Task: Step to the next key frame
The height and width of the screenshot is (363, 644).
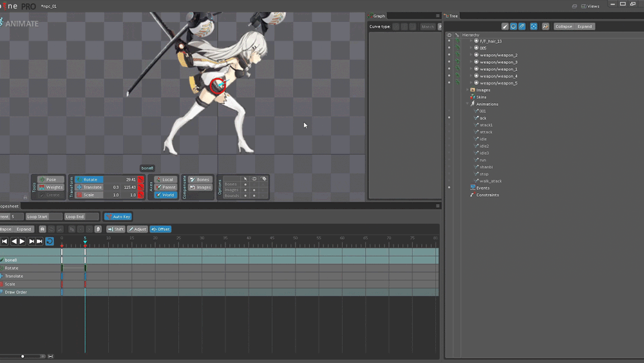Action: 31,241
